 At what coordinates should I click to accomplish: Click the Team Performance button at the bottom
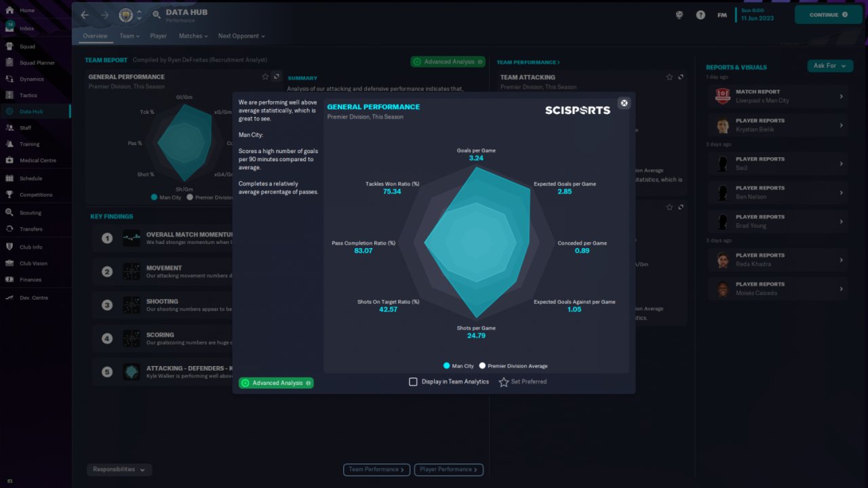[376, 469]
